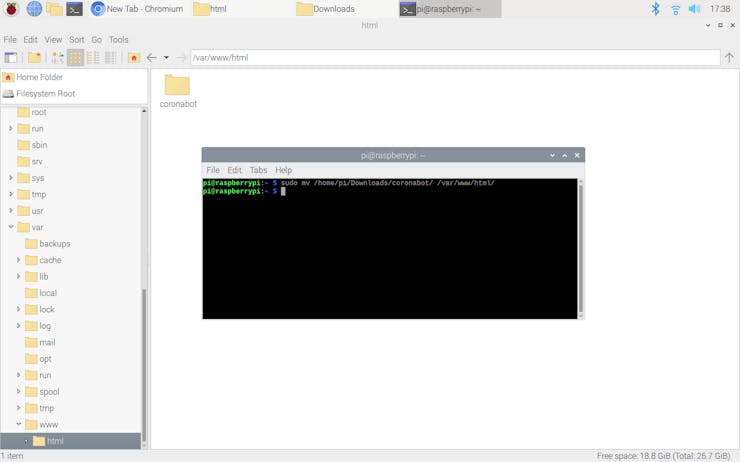Minimize the terminal window
The height and width of the screenshot is (462, 740).
[x=552, y=155]
